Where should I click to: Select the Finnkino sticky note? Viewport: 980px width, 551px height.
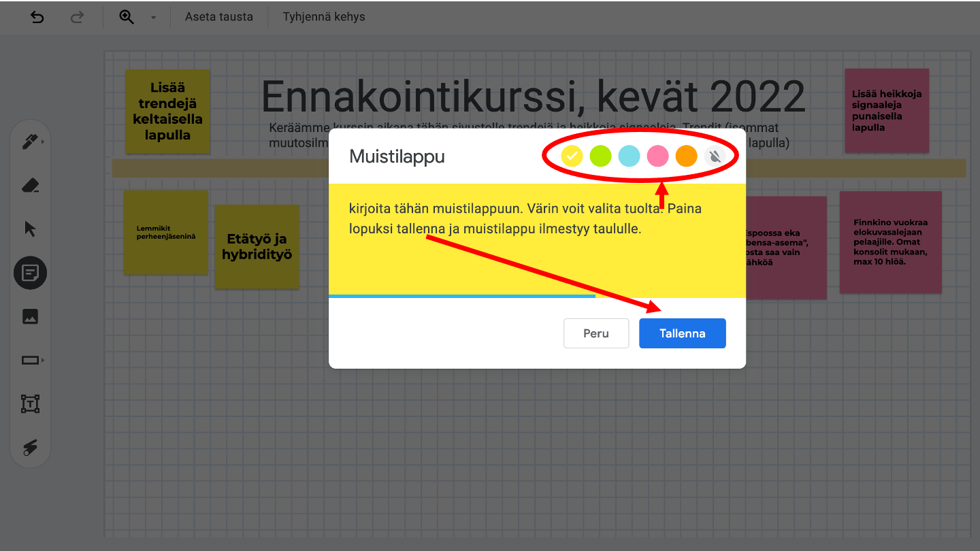pos(891,242)
